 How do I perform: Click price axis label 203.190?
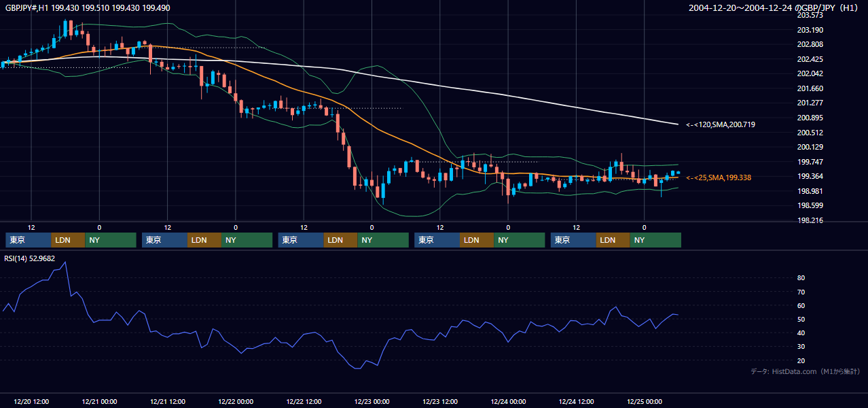point(810,30)
